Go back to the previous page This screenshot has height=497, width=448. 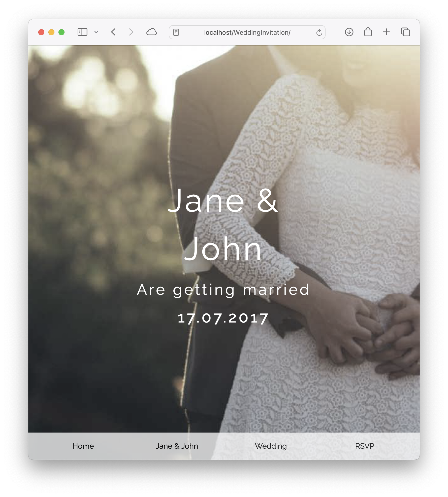coord(113,32)
